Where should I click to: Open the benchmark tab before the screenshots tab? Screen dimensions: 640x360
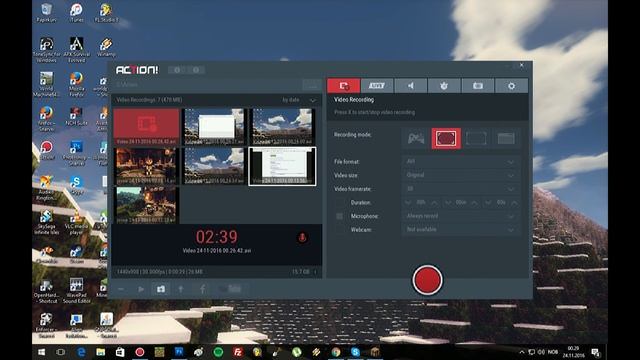444,86
